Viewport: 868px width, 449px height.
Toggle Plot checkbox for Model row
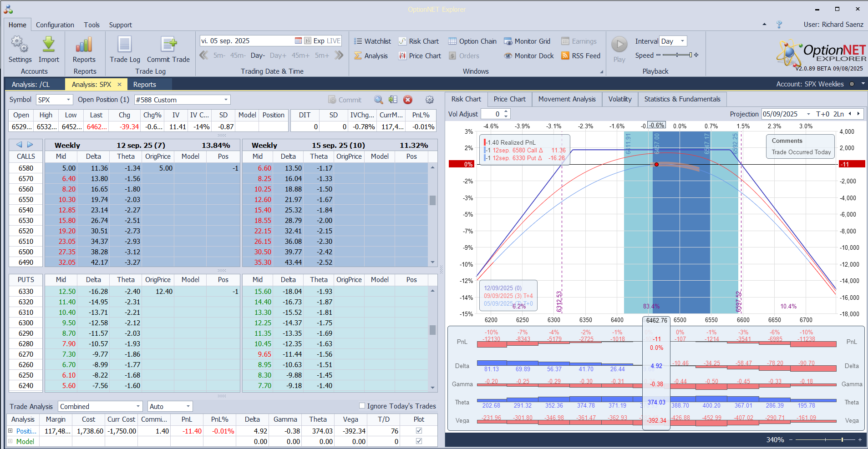(419, 441)
